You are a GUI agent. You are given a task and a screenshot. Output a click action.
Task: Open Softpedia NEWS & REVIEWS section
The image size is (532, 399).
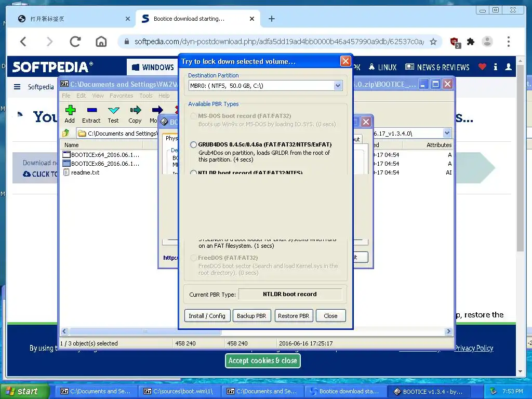[x=437, y=67]
